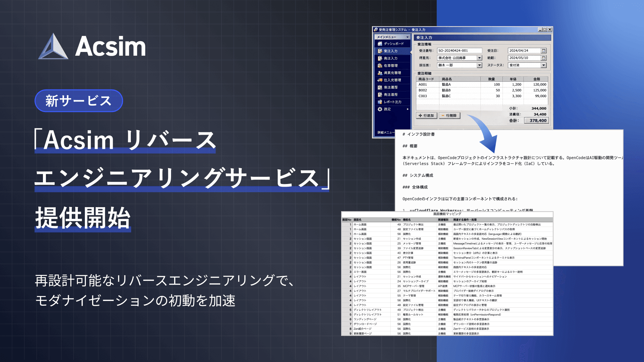
Task: Open the 発注履歴 purchase history icon
Action: [x=380, y=94]
